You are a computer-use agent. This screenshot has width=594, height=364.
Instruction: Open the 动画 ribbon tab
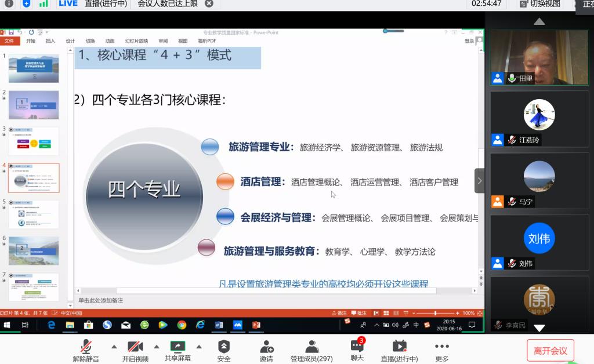pos(110,41)
